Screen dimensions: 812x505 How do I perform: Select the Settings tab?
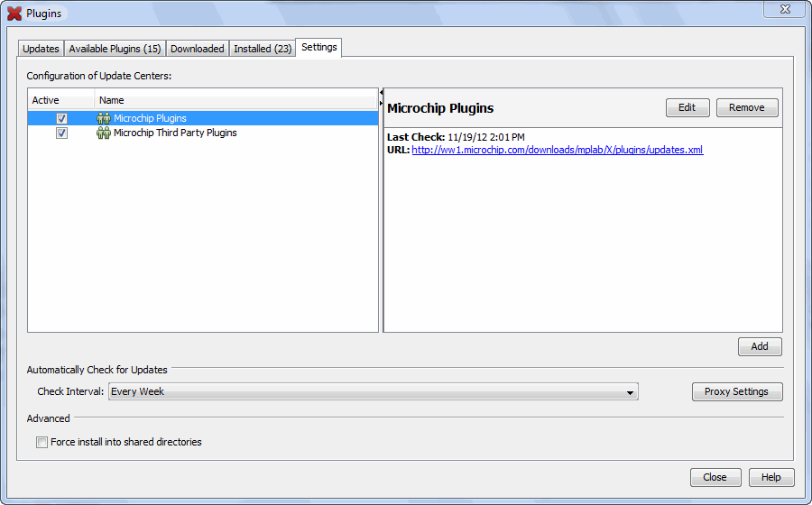click(319, 47)
